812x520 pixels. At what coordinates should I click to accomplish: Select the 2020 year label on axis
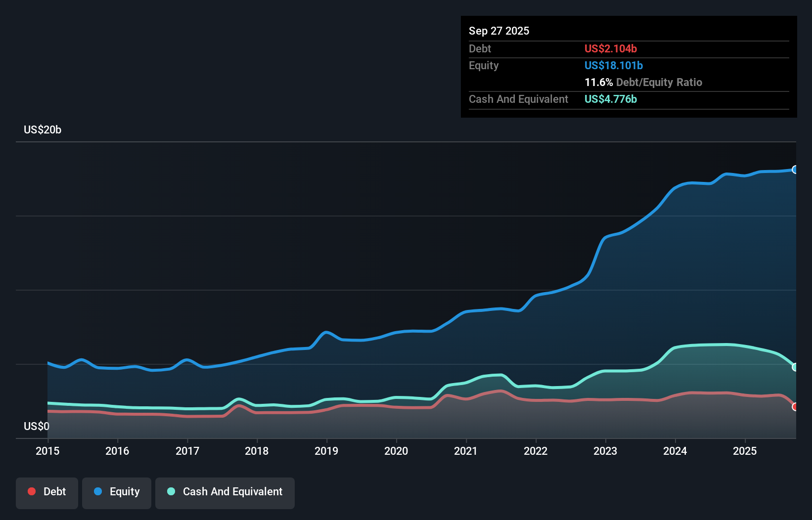point(396,451)
